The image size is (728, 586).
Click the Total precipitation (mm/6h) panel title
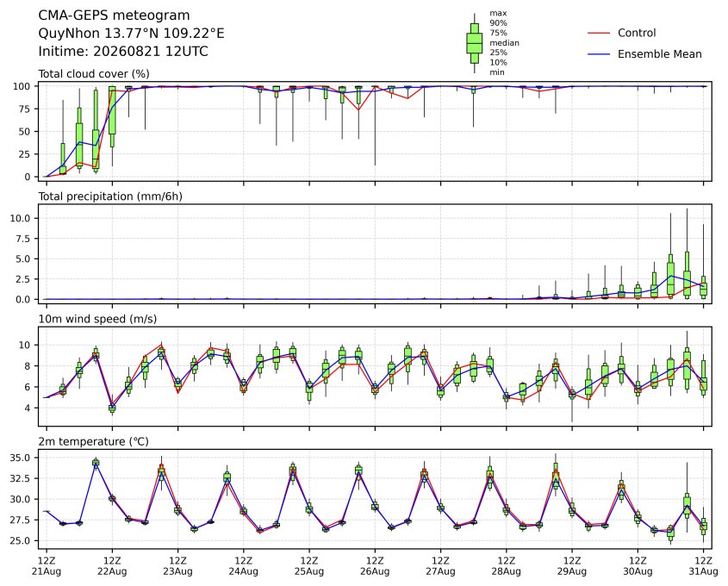(110, 196)
